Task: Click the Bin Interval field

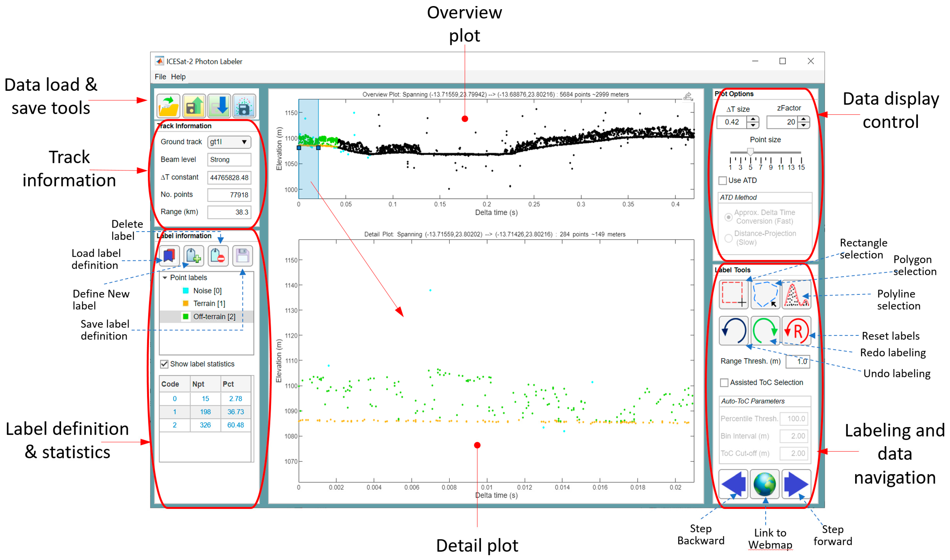Action: [794, 436]
